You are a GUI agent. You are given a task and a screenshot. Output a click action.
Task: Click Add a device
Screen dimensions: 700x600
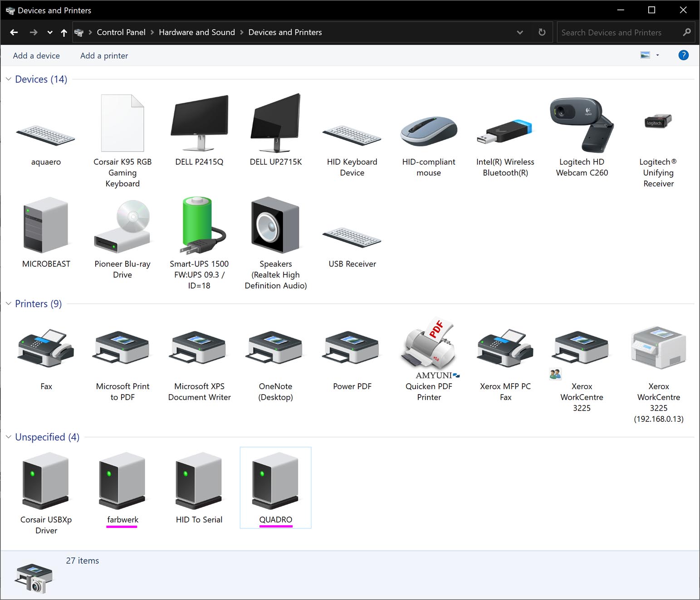(36, 56)
